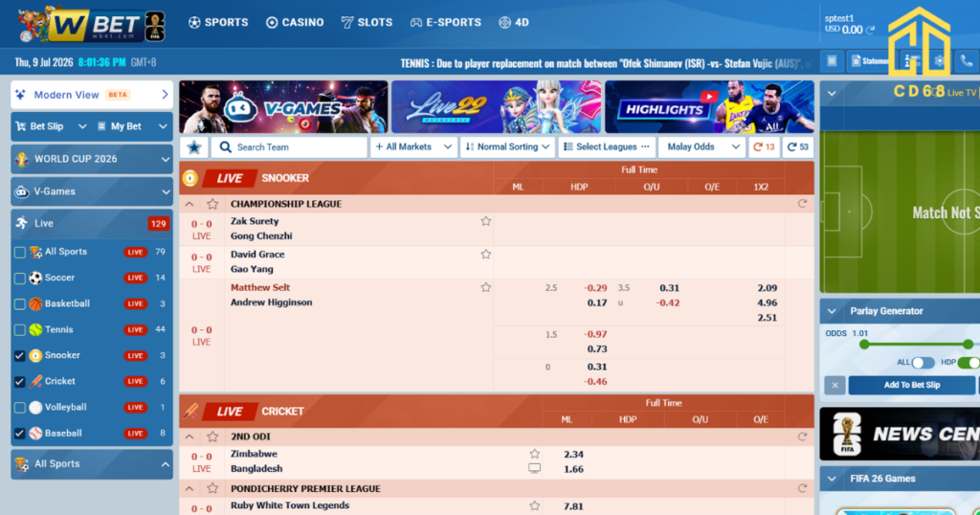This screenshot has width=980, height=515.
Task: Favorite the Championship League
Action: 212,204
